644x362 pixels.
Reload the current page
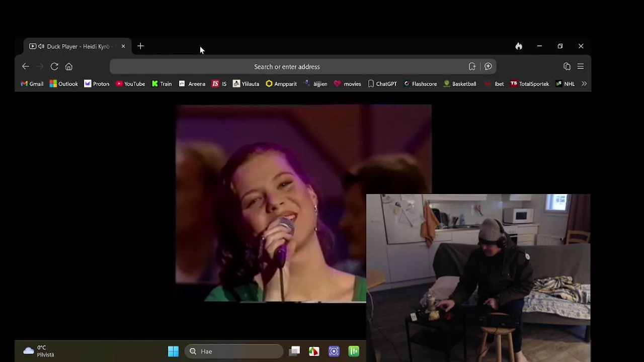coord(54,66)
